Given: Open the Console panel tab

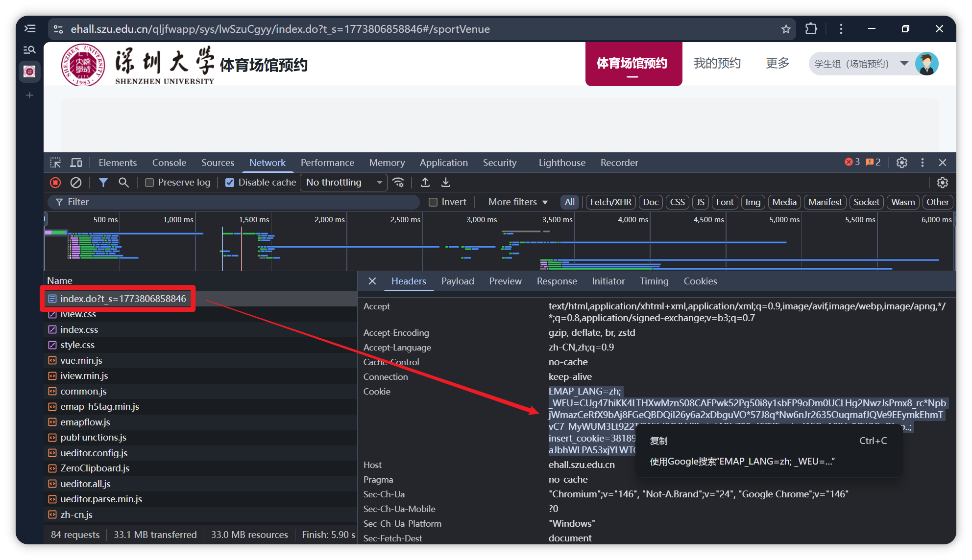Looking at the screenshot, I should pos(169,163).
